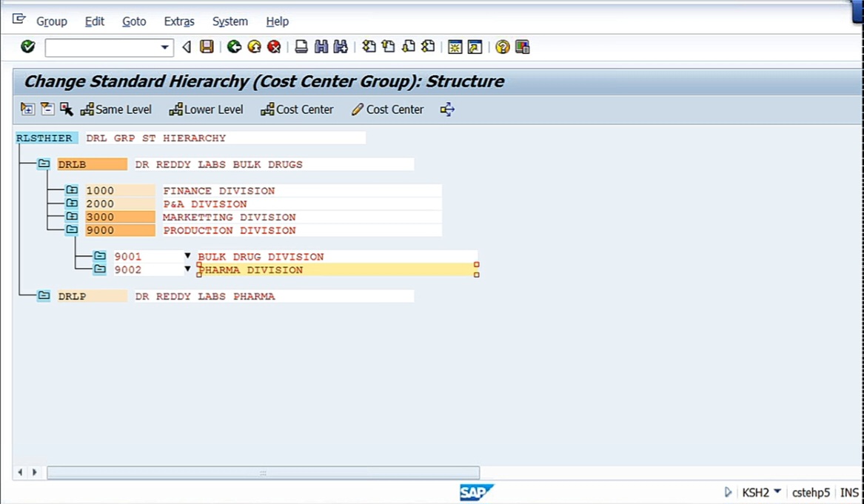Create a new session icon
Screen dimensions: 864x504
pos(455,47)
